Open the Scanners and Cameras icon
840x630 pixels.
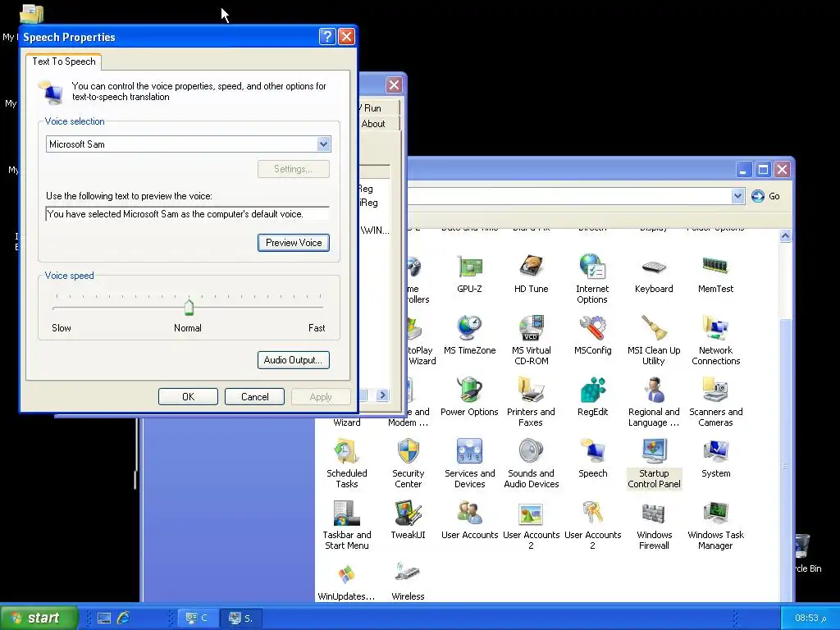point(715,402)
